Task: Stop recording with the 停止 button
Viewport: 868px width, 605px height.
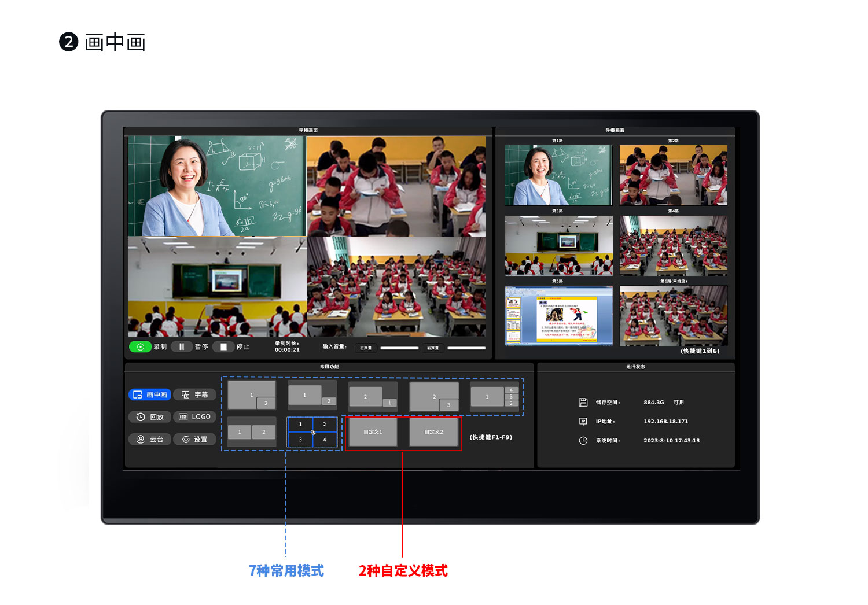Action: pyautogui.click(x=223, y=346)
